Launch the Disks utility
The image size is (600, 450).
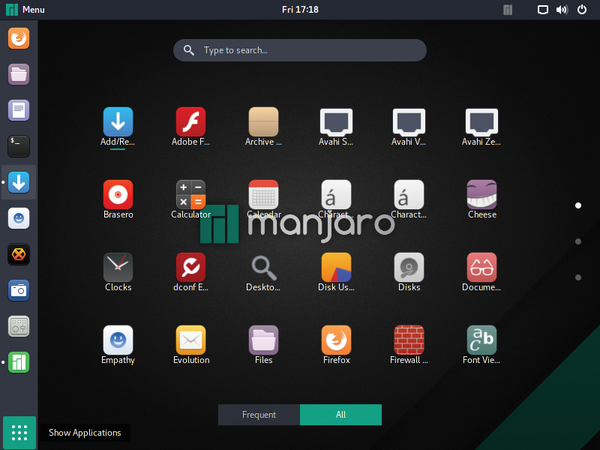point(409,267)
